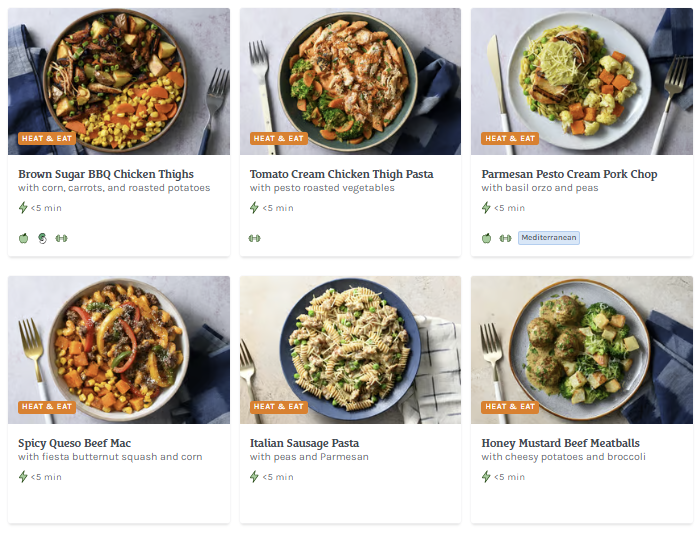Click dumbbell protein icon on BBQ Chicken card
This screenshot has height=533, width=700.
tap(61, 238)
